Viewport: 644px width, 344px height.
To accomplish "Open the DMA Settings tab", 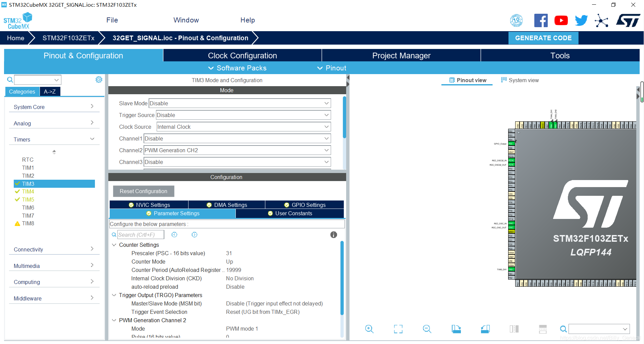I will 227,205.
